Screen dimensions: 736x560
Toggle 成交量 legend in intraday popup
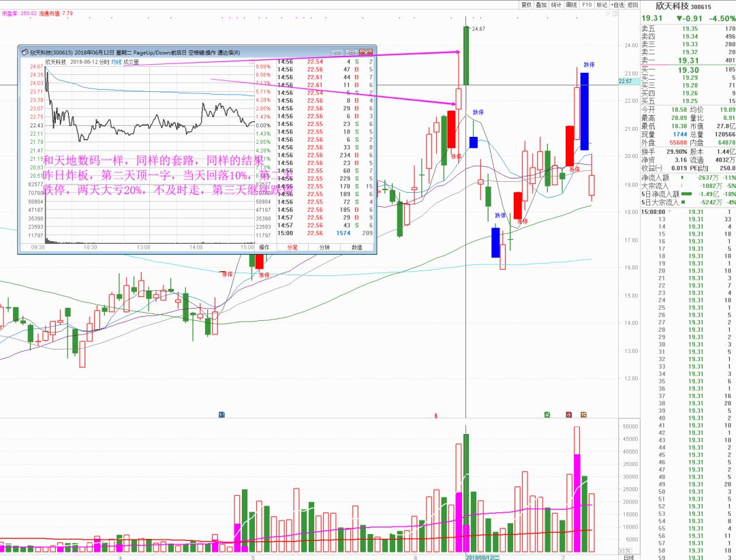pos(131,62)
